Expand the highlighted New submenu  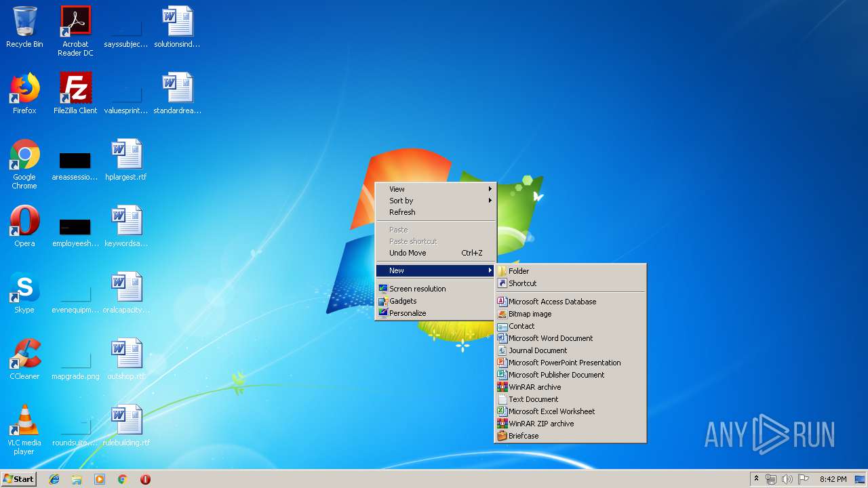click(435, 270)
